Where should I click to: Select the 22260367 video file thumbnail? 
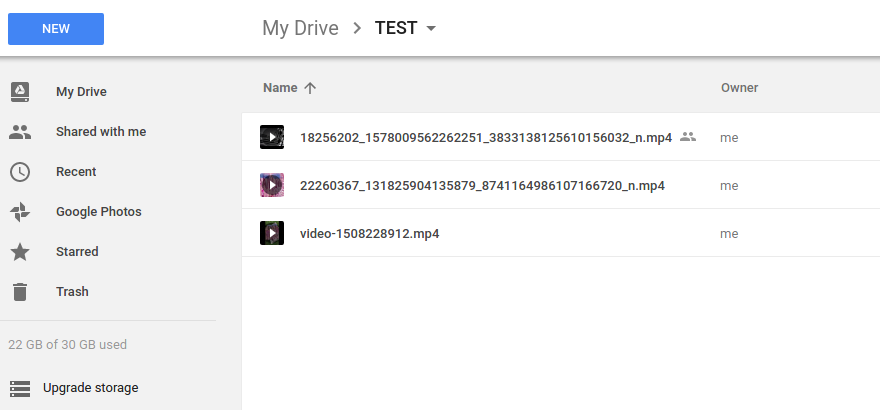coord(271,185)
